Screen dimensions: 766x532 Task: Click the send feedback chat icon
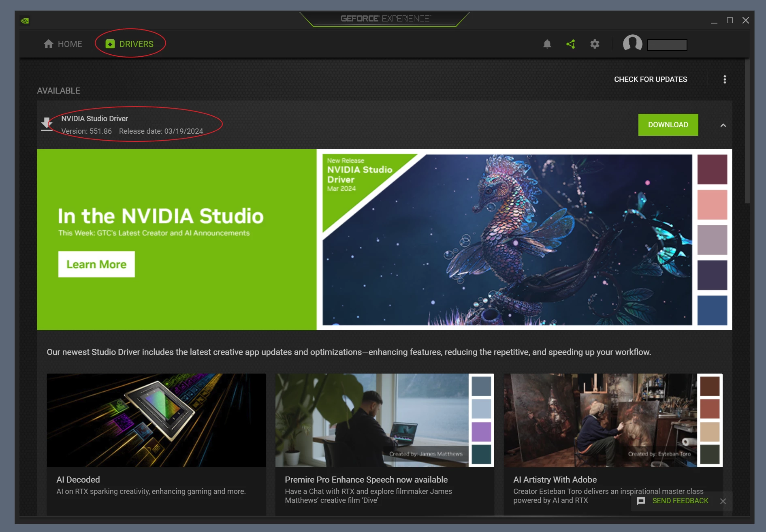coord(641,501)
